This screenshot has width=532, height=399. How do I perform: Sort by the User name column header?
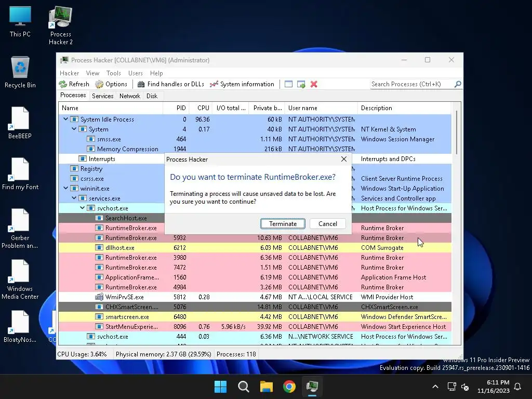tap(321, 108)
